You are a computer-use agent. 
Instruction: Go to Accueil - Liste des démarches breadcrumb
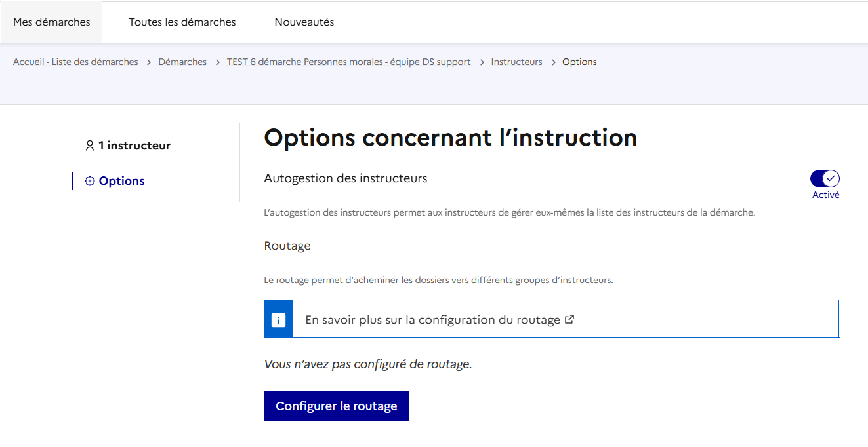(75, 62)
